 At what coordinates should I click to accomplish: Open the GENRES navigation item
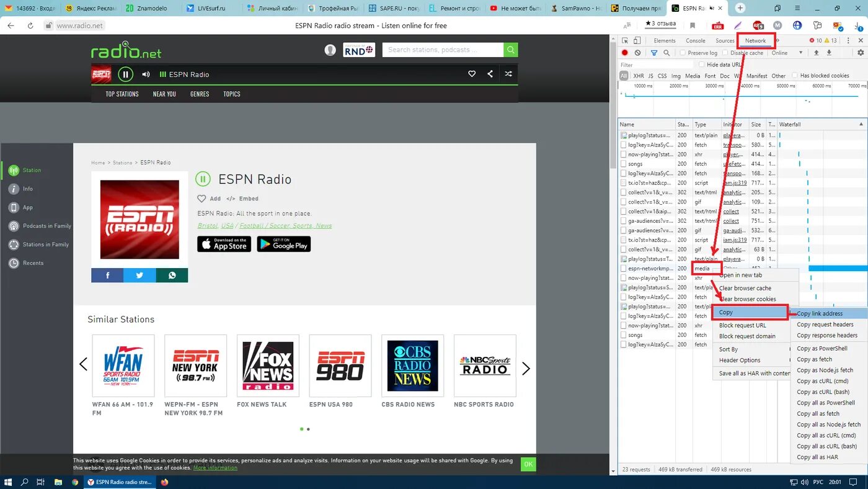(x=200, y=94)
